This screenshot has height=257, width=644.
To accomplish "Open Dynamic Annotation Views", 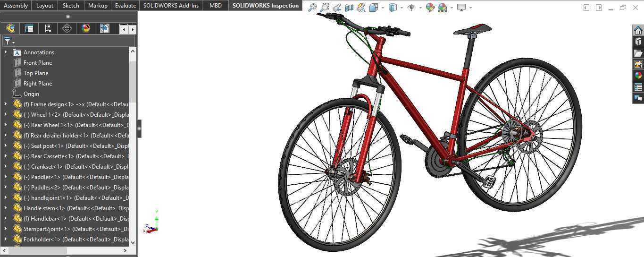I will [x=361, y=8].
